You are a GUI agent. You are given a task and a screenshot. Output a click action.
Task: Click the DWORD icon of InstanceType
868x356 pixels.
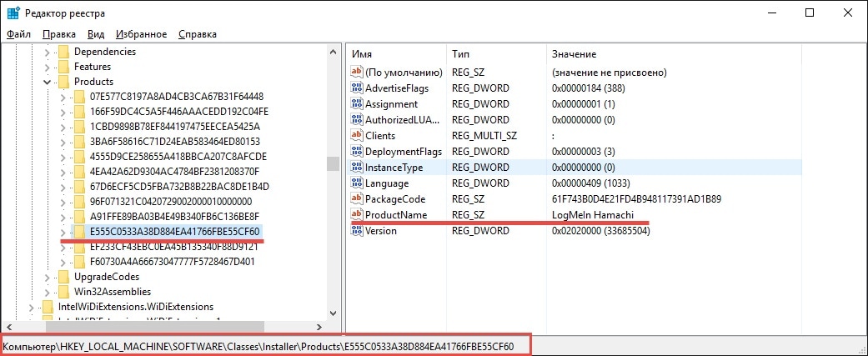(x=357, y=168)
